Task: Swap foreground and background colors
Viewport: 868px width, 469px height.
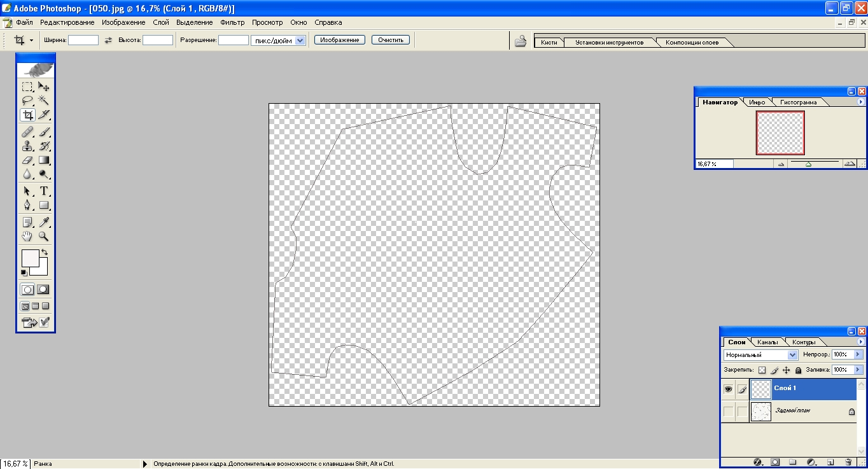Action: point(45,253)
